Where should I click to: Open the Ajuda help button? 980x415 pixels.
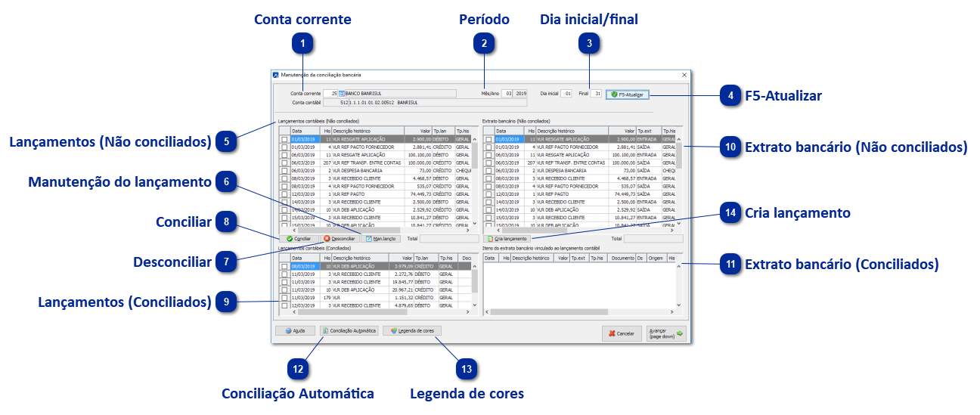coord(295,330)
